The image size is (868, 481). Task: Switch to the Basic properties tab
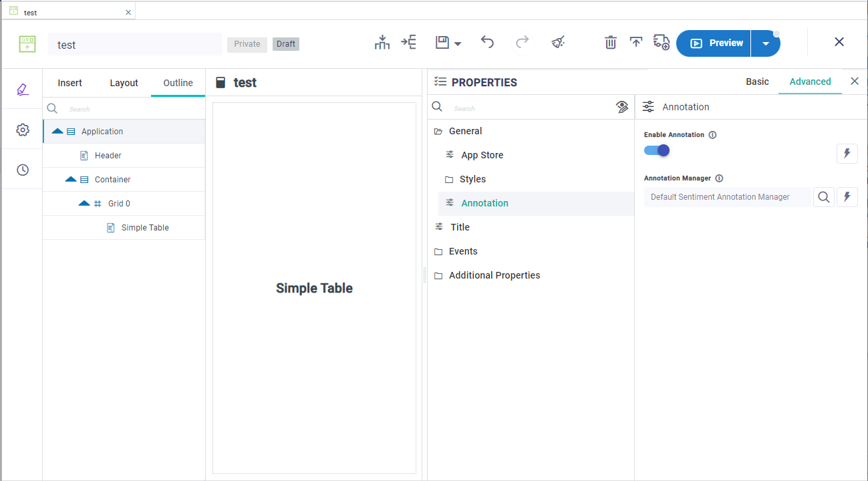pos(757,82)
